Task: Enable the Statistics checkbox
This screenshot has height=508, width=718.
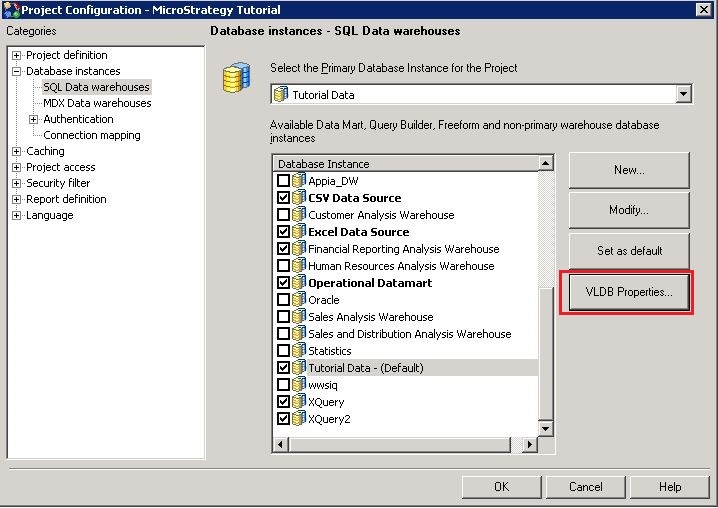Action: coord(283,350)
